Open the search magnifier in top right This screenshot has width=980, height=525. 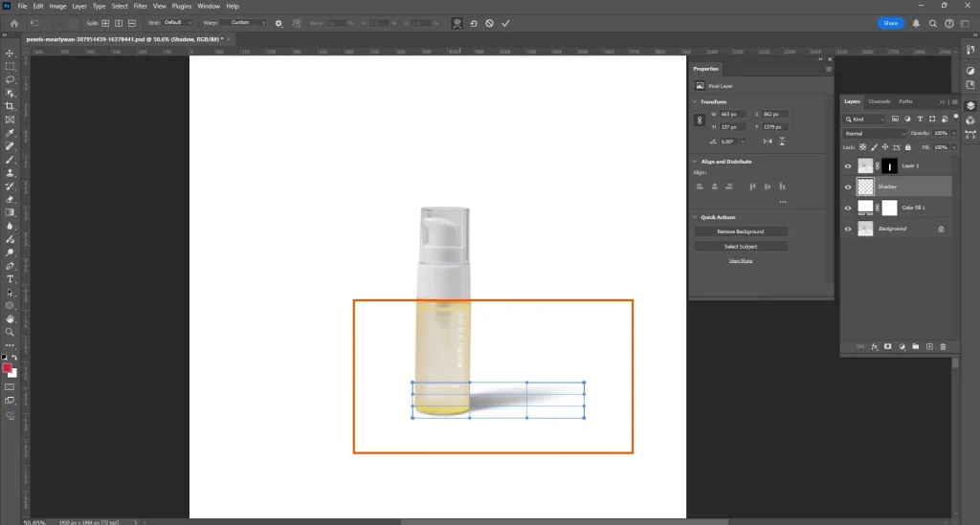point(932,23)
